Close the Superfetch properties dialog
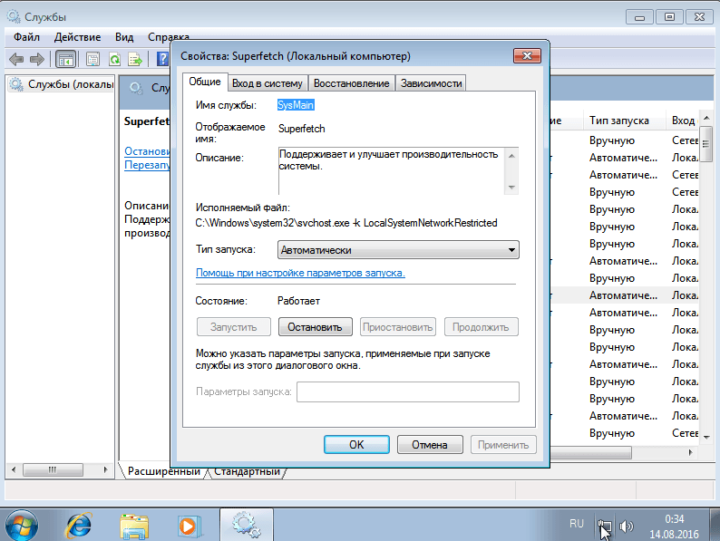The height and width of the screenshot is (541, 720). (527, 56)
